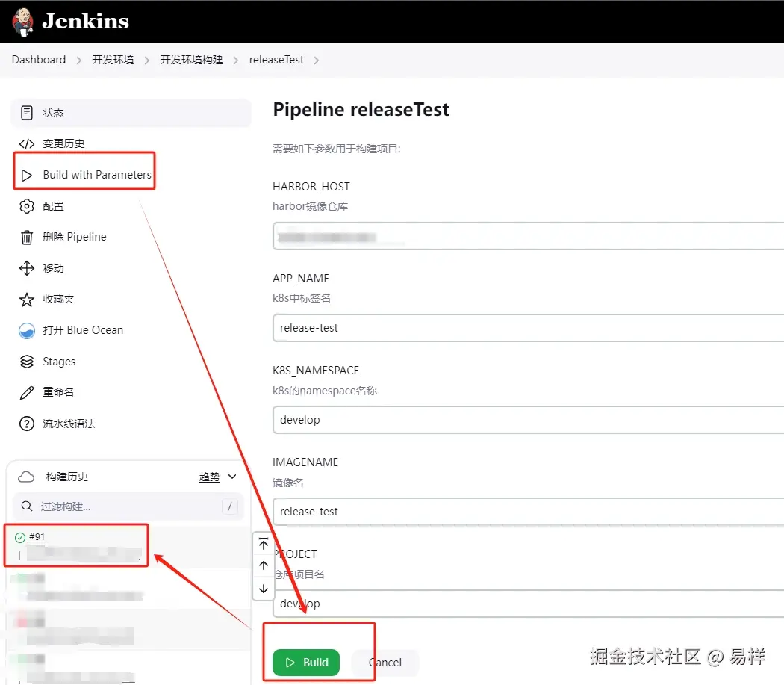This screenshot has height=685, width=784.
Task: Click the 变更历史 code brackets icon
Action: point(26,144)
